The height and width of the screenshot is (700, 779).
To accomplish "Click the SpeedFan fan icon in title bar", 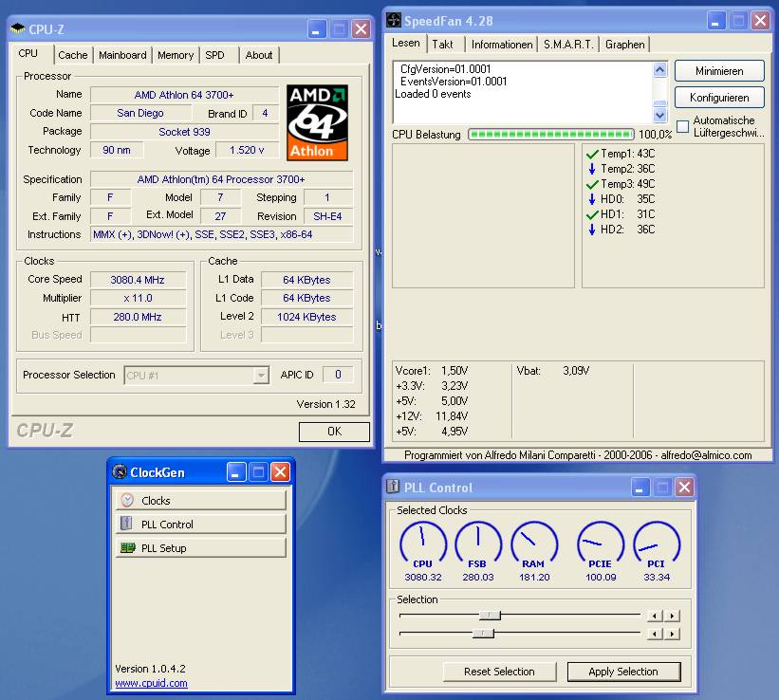I will pos(394,20).
